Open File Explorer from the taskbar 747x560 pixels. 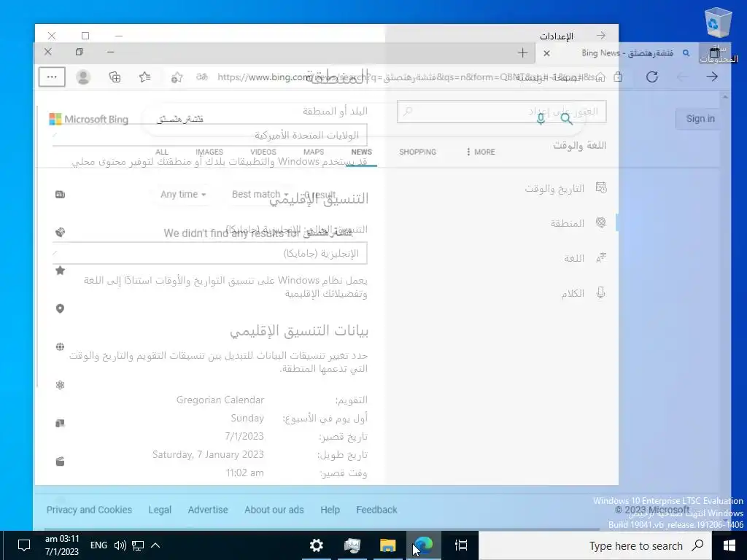[x=388, y=545]
